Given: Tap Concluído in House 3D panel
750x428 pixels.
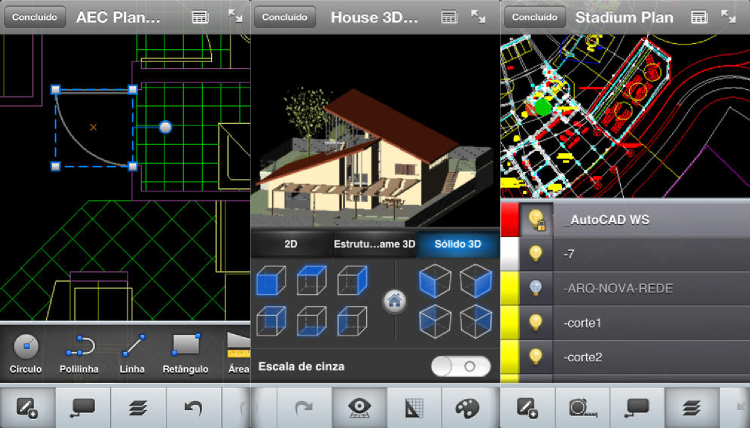Looking at the screenshot, I should (x=285, y=17).
